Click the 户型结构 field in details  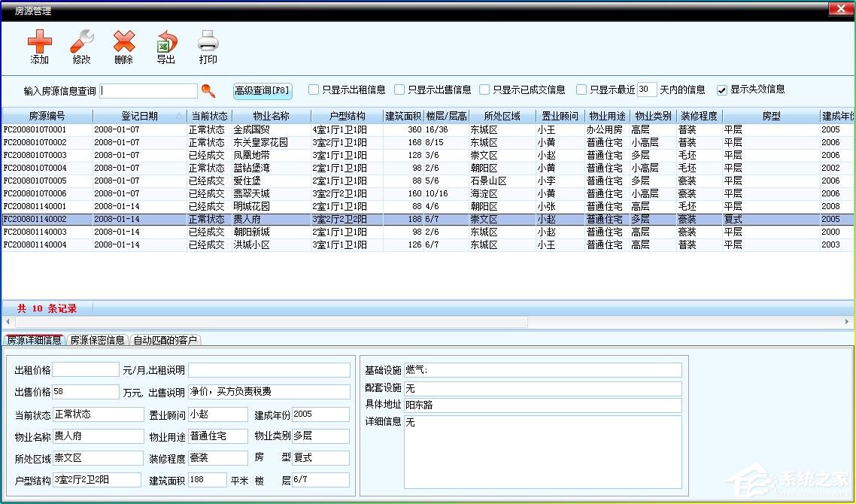point(97,480)
